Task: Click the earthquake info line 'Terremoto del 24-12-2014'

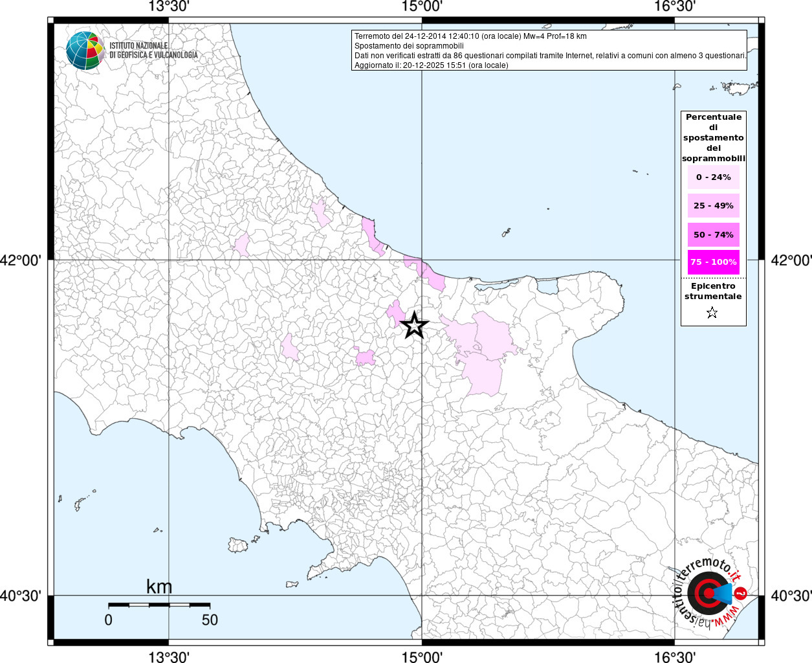Action: [x=470, y=36]
